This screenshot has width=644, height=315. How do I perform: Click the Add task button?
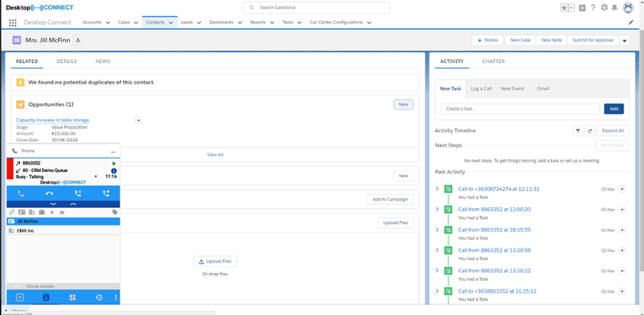pyautogui.click(x=614, y=109)
